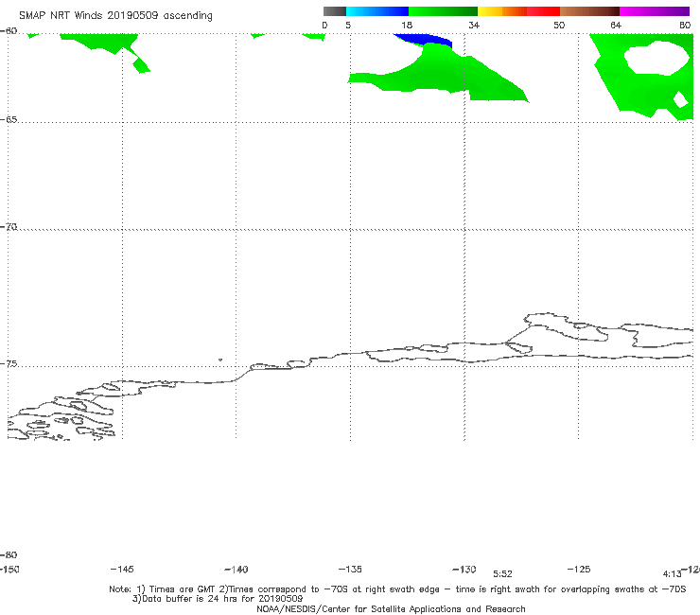Pick the green segment of the color bar
Image resolution: width=700 pixels, height=615 pixels.
(x=443, y=11)
